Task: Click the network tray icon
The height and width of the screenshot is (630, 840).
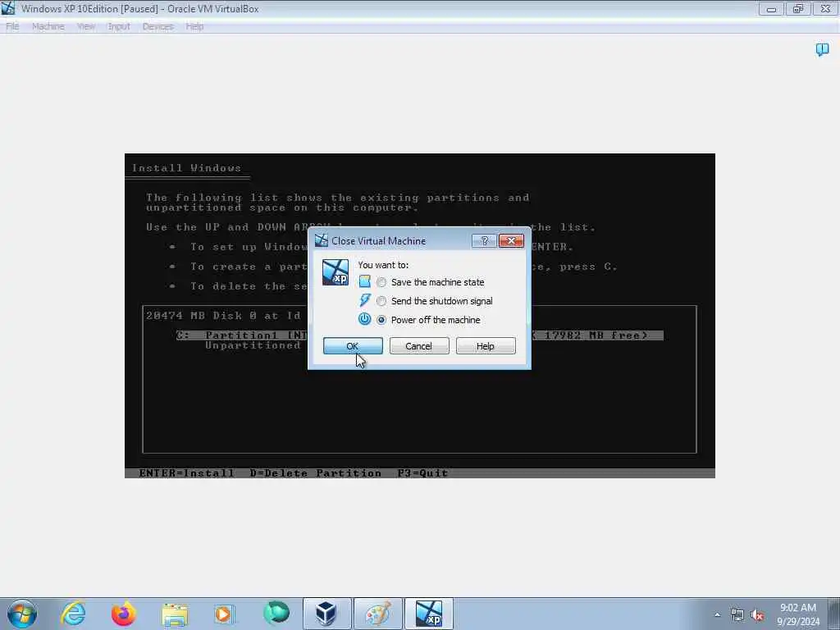Action: (x=737, y=615)
